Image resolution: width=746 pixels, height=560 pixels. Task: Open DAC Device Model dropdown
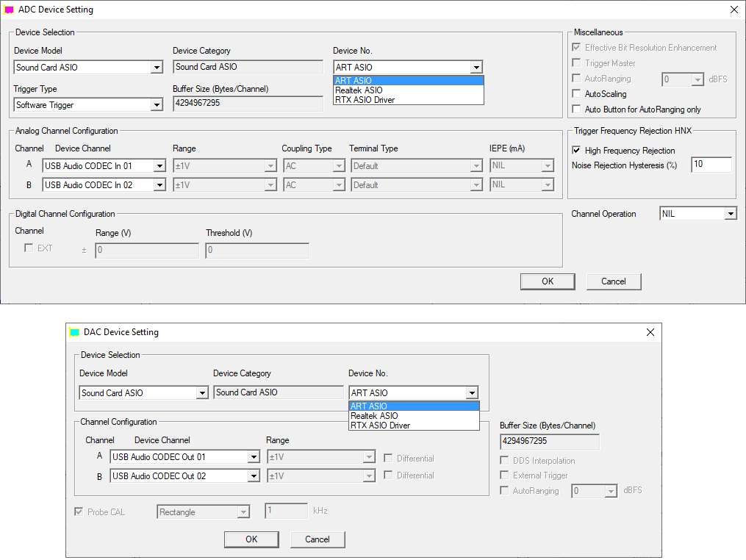pyautogui.click(x=202, y=393)
